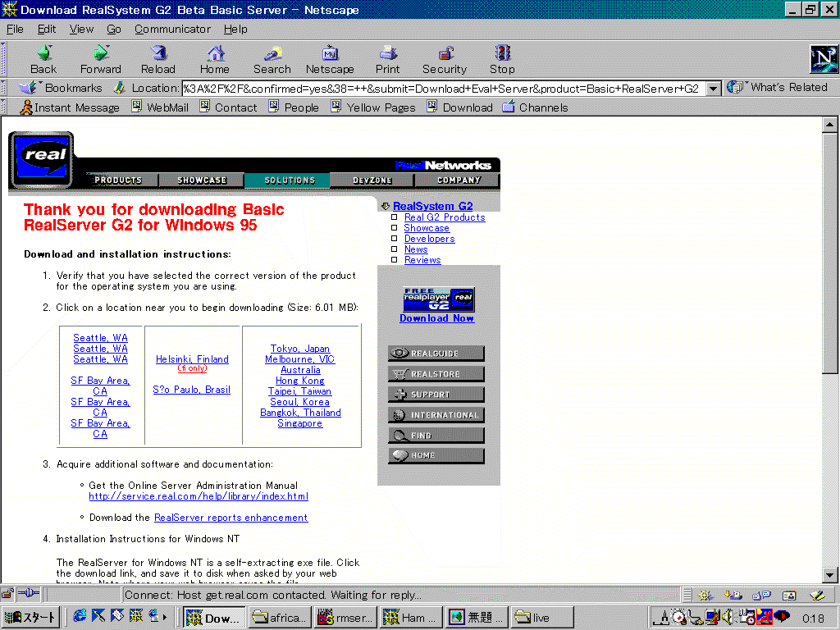Click the page proxy icon beside Location
This screenshot has height=630, width=840.
click(119, 87)
